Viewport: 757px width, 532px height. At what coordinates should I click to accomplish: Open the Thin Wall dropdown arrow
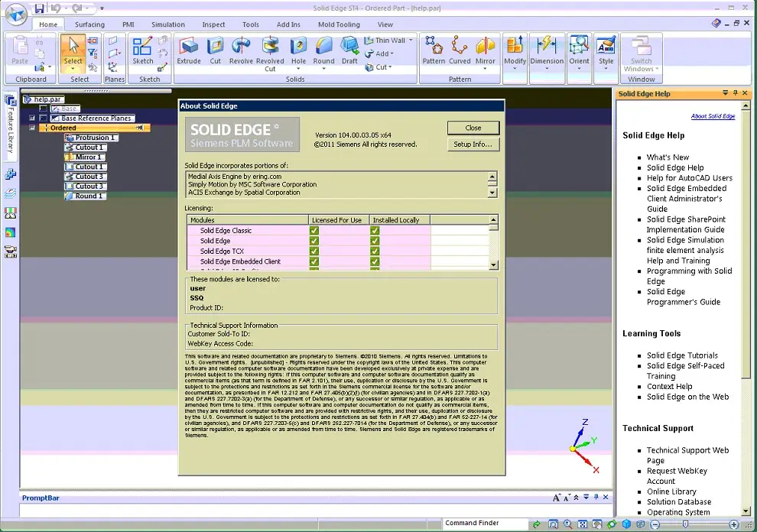point(411,41)
